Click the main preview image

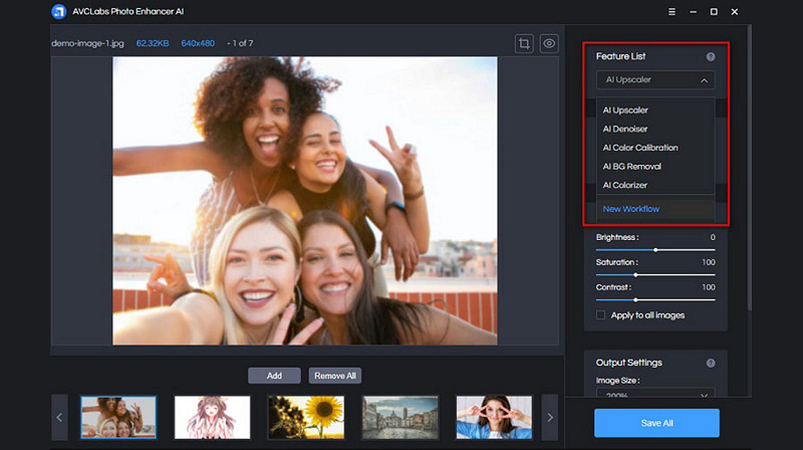point(305,201)
